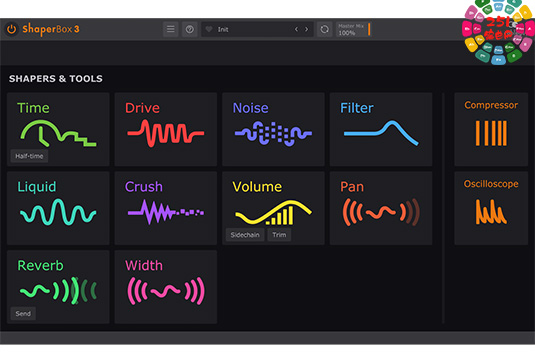Click the circular refresh icon beside preset bar
Viewport: 535px width, 363px height.
pyautogui.click(x=324, y=29)
